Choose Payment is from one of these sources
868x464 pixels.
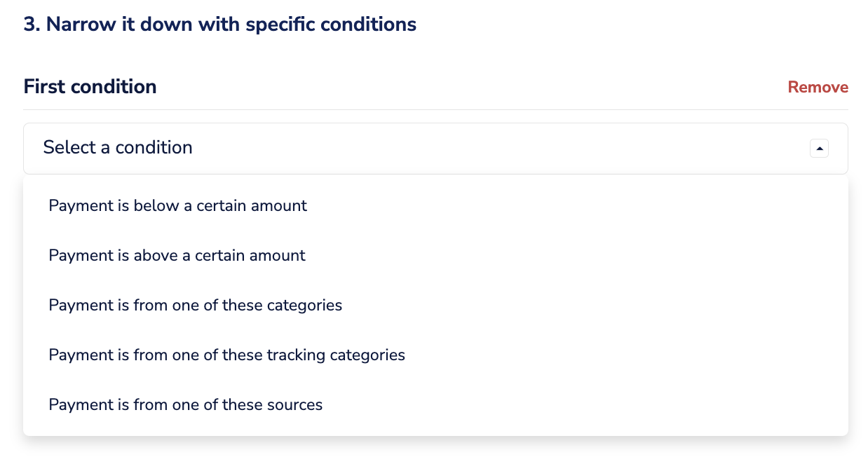[185, 404]
